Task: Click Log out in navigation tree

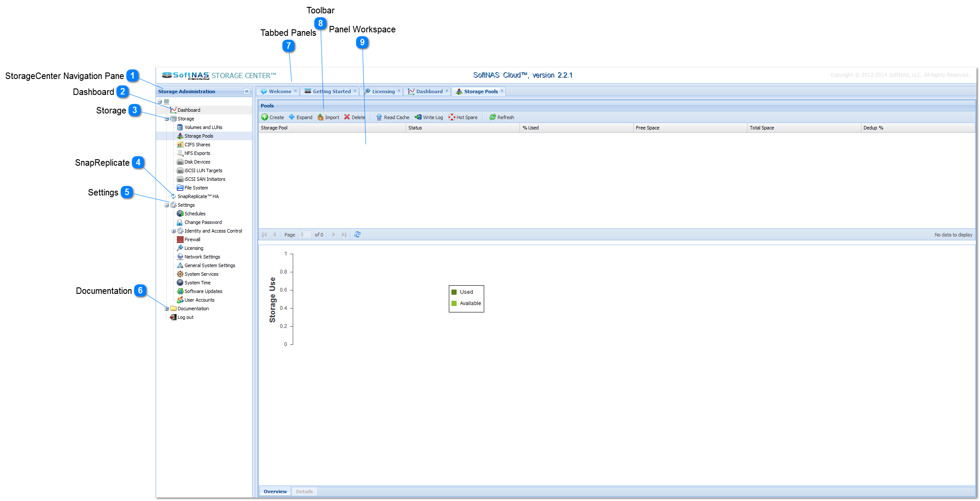Action: (x=185, y=317)
